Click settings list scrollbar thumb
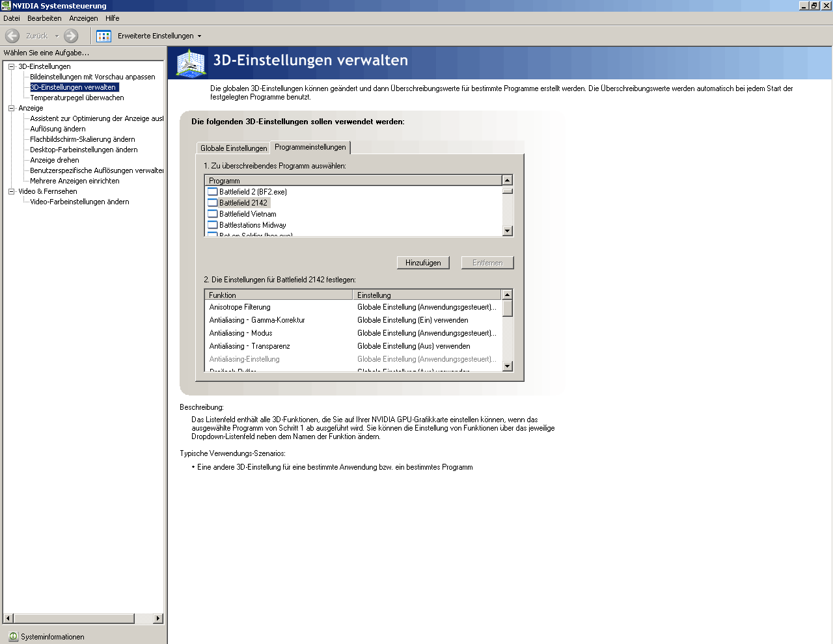 pos(508,308)
